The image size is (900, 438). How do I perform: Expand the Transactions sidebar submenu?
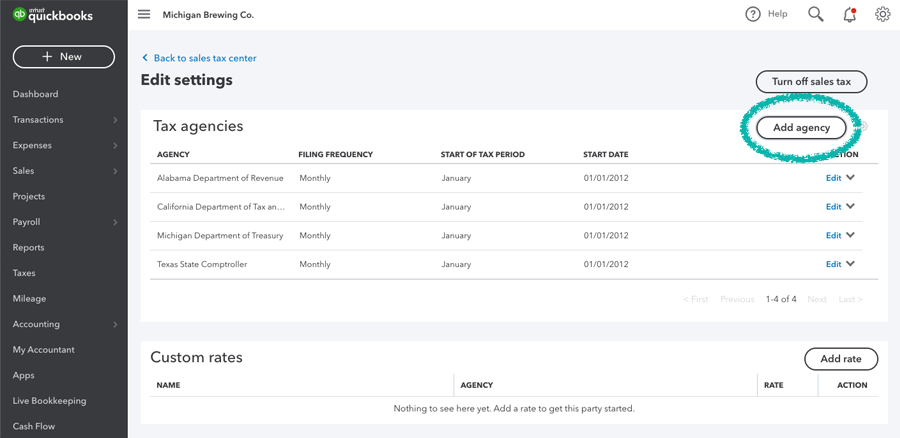115,120
